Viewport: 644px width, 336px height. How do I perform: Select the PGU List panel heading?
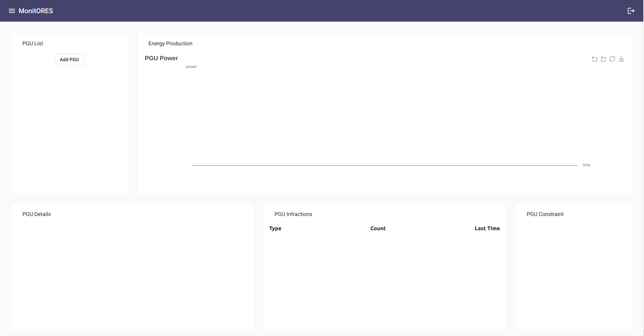click(33, 44)
